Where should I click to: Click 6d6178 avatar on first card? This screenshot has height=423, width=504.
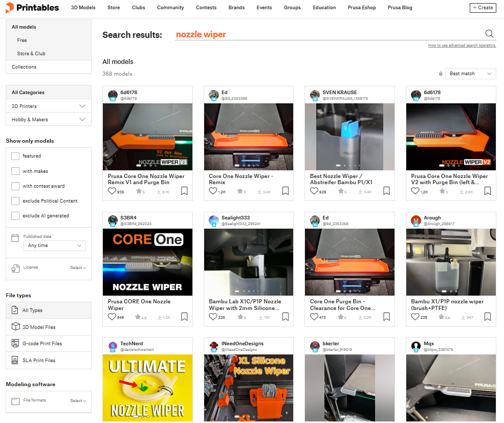(113, 95)
